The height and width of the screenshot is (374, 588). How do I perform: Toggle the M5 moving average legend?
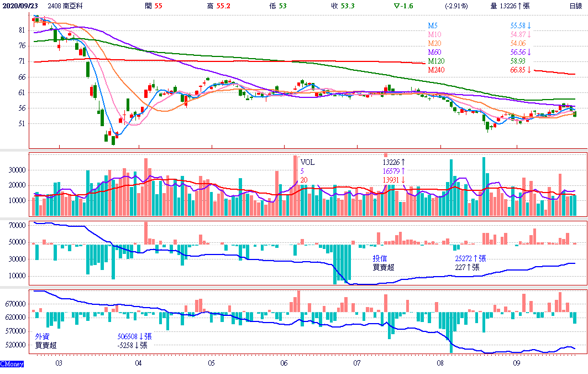pos(433,26)
